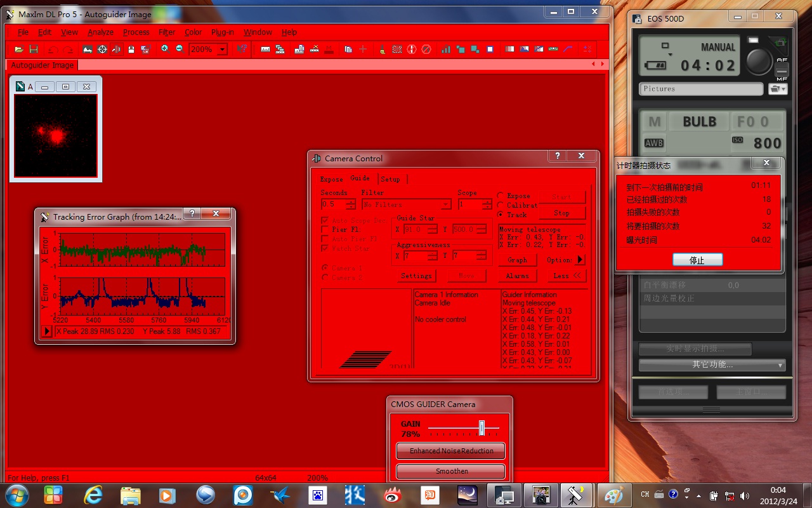Click the volume speaker tray icon
812x508 pixels.
(x=745, y=495)
